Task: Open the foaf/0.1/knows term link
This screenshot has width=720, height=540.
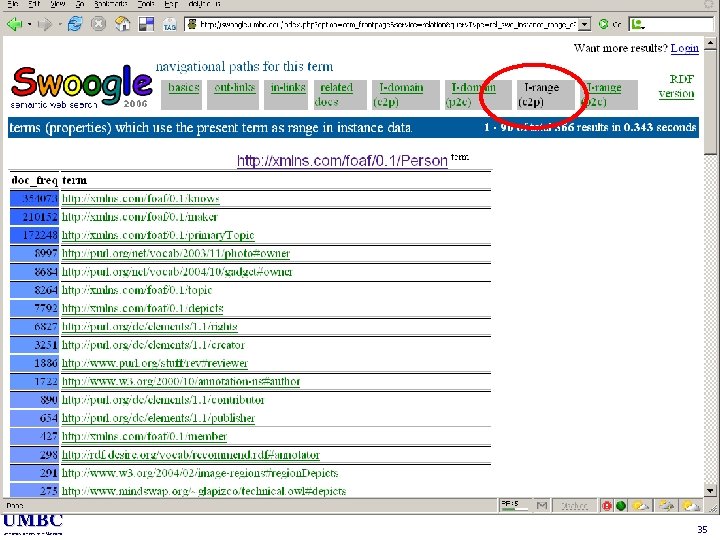Action: [x=141, y=198]
